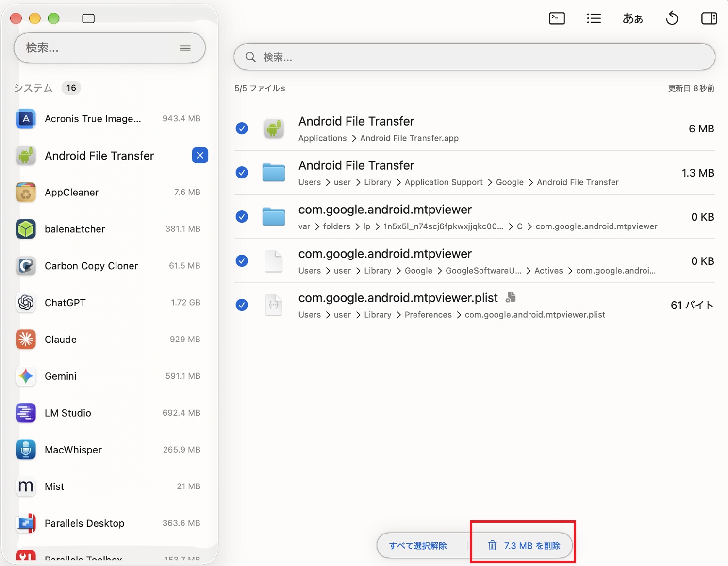728x566 pixels.
Task: Click the Android File Transfer.app path segment
Action: tap(409, 138)
